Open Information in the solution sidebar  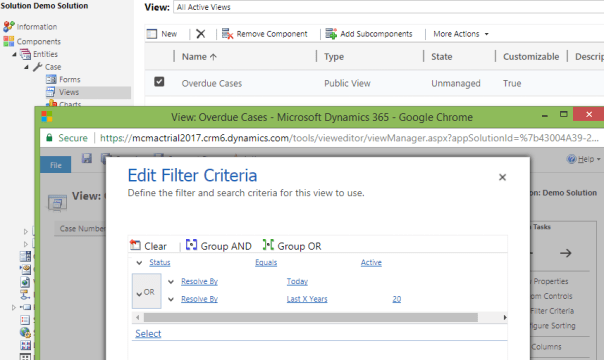[x=37, y=27]
